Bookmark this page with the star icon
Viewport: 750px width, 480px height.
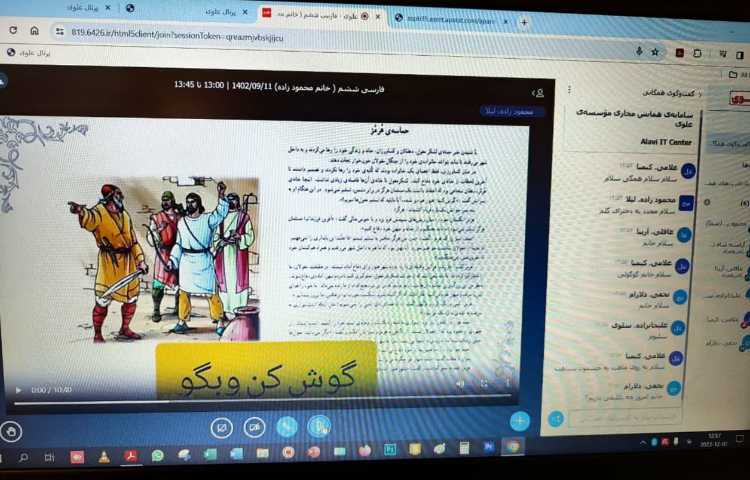(x=655, y=52)
